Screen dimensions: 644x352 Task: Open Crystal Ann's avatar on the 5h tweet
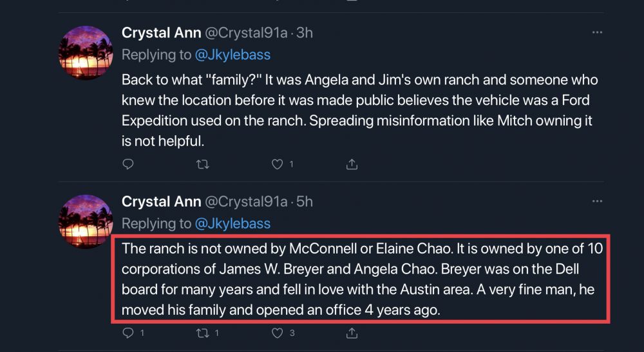(x=86, y=221)
